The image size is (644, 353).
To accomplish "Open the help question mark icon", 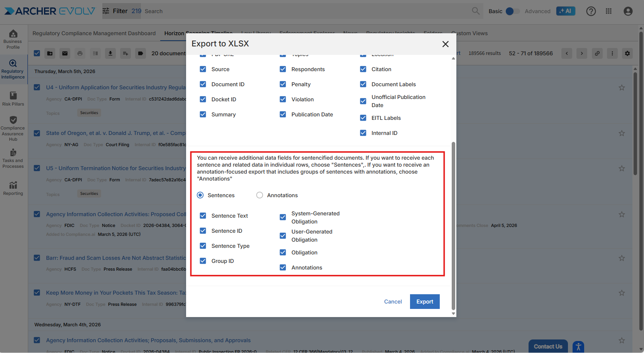I will tap(591, 11).
